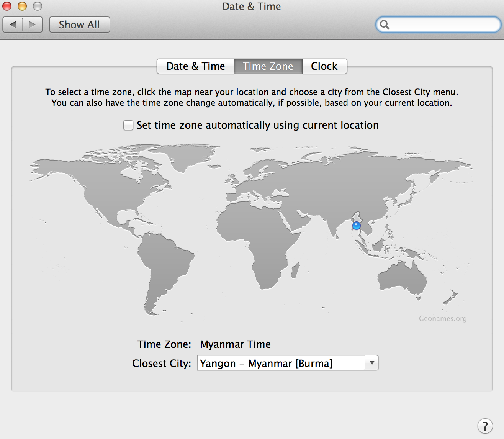Image resolution: width=504 pixels, height=439 pixels.
Task: Click the magnifying glass search icon
Action: pyautogui.click(x=385, y=25)
